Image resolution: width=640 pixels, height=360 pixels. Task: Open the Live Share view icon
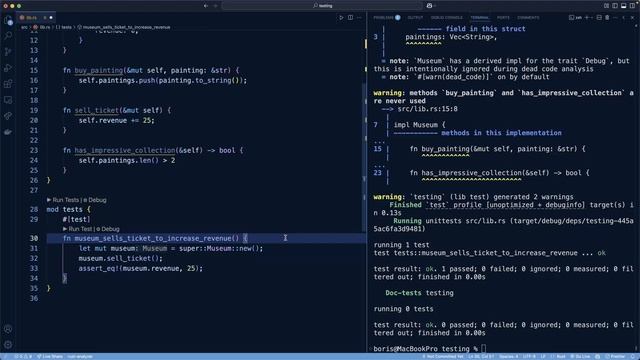point(8,116)
